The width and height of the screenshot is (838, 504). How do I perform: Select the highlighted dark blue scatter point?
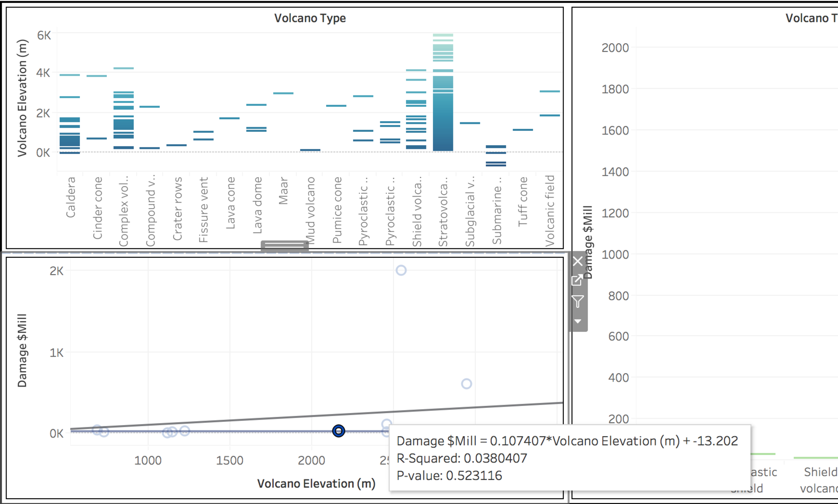click(x=338, y=431)
